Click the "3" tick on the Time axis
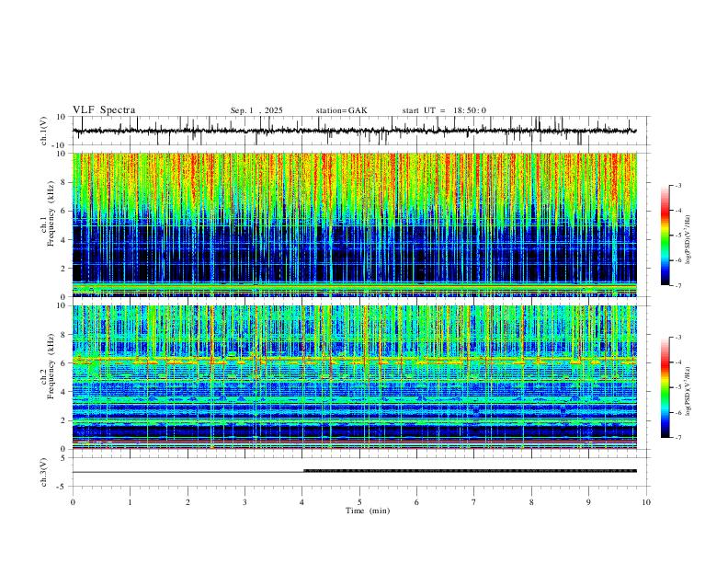Screen dimensions: 728x563 (x=245, y=502)
